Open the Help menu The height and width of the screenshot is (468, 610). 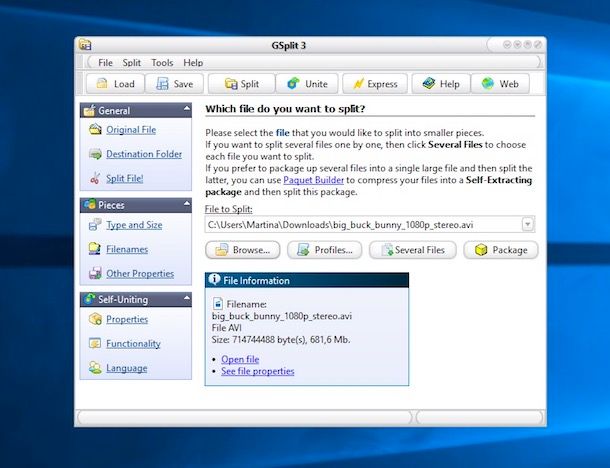point(193,63)
